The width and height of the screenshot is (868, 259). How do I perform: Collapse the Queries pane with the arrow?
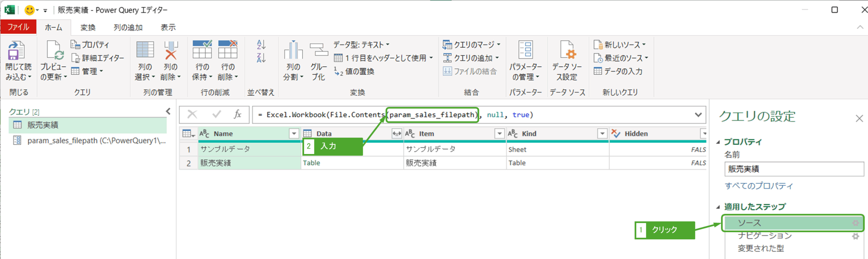coord(168,111)
